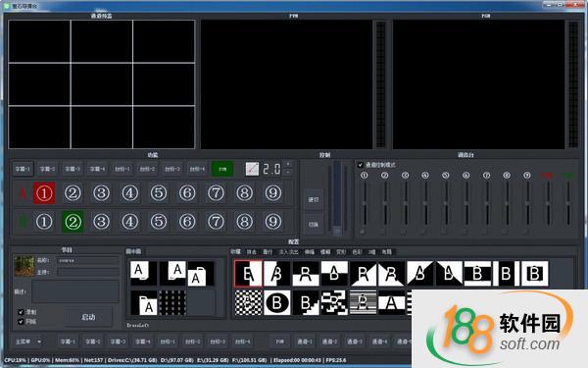Click the green PVW button
This screenshot has height=368, width=588.
coord(222,169)
